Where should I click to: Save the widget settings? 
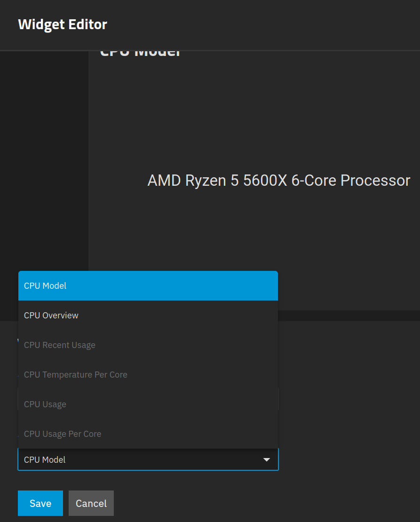40,503
